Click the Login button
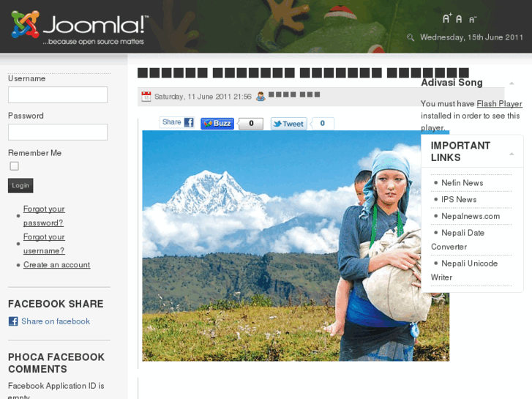The width and height of the screenshot is (532, 399). pyautogui.click(x=20, y=185)
